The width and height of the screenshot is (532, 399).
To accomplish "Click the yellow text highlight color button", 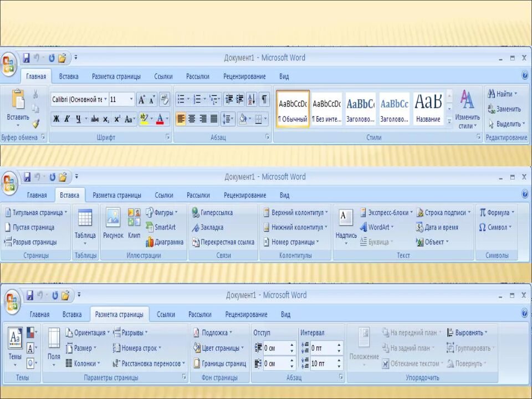I will click(144, 119).
